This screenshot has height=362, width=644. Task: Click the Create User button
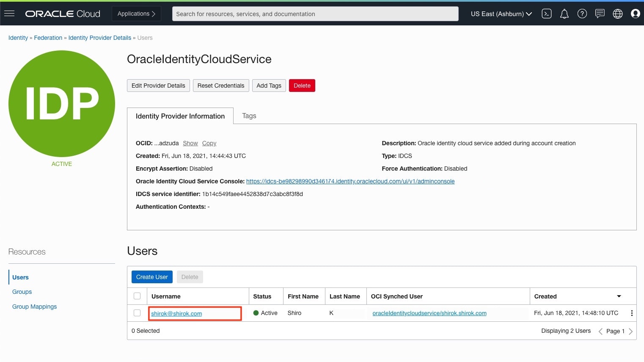click(x=152, y=277)
